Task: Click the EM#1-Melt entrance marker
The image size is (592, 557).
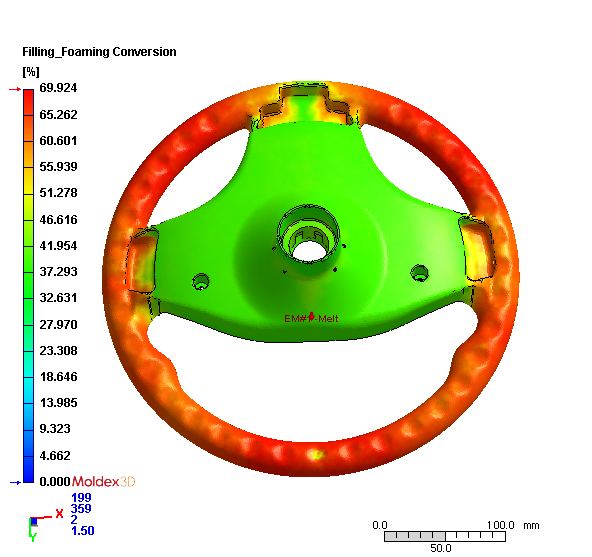Action: click(x=311, y=318)
